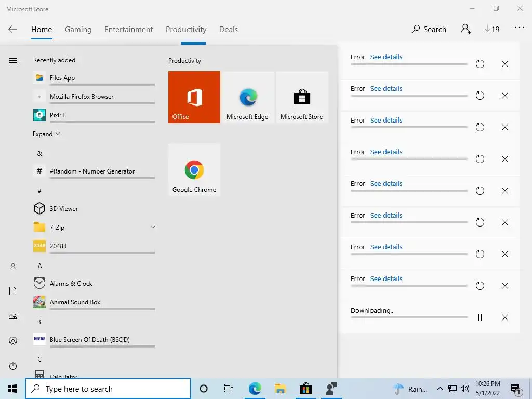Launch 3D Viewer
Viewport: 532px width, 399px height.
[x=94, y=209]
